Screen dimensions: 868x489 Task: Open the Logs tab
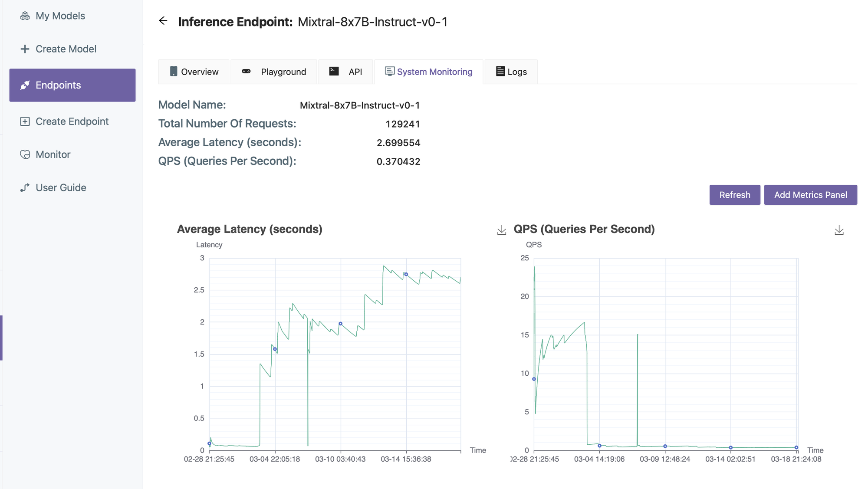[x=511, y=72]
